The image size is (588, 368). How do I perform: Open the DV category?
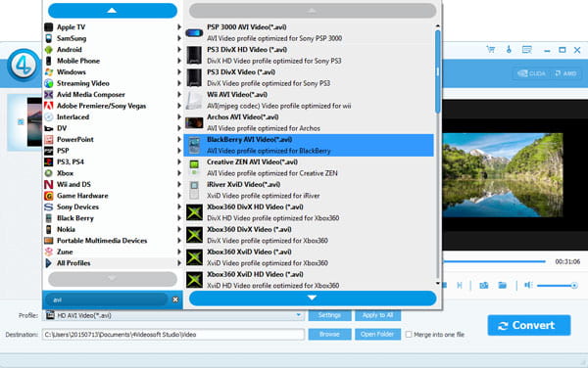pos(113,128)
